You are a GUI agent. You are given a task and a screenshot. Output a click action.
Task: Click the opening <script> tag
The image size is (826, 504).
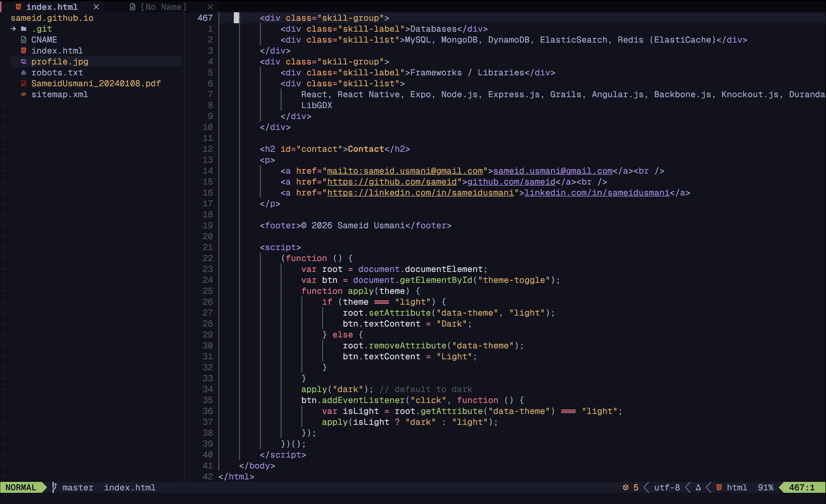coord(280,247)
